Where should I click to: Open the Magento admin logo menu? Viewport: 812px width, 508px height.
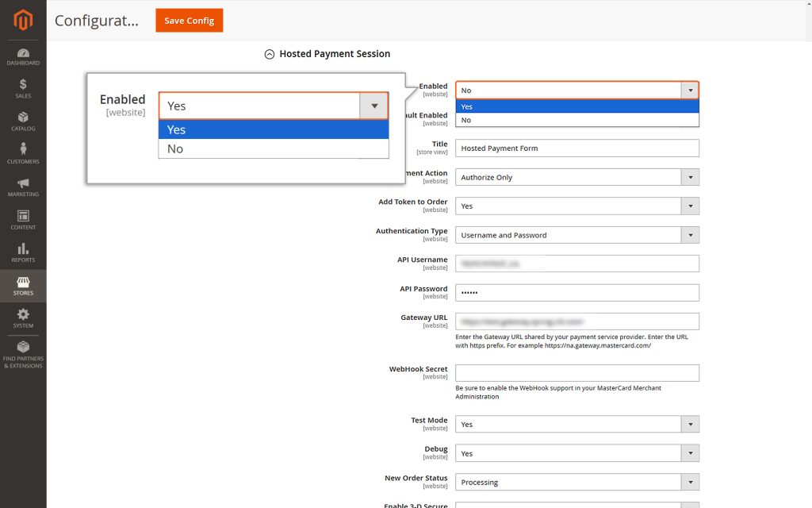23,21
